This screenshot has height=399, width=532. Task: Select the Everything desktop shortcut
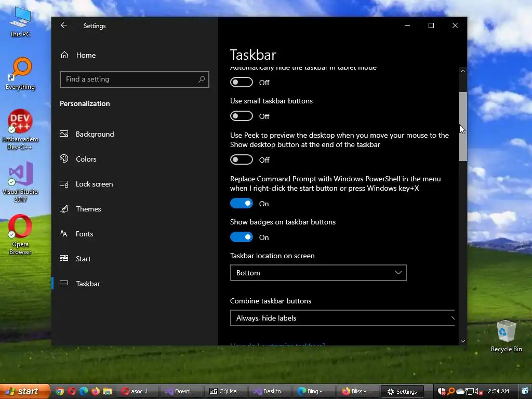click(x=20, y=74)
